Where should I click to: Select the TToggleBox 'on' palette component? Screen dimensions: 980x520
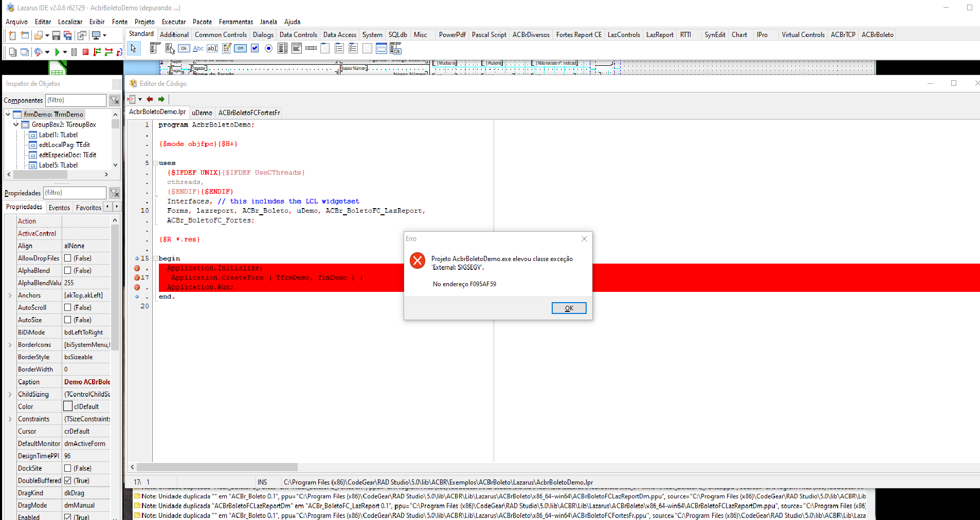coord(241,48)
